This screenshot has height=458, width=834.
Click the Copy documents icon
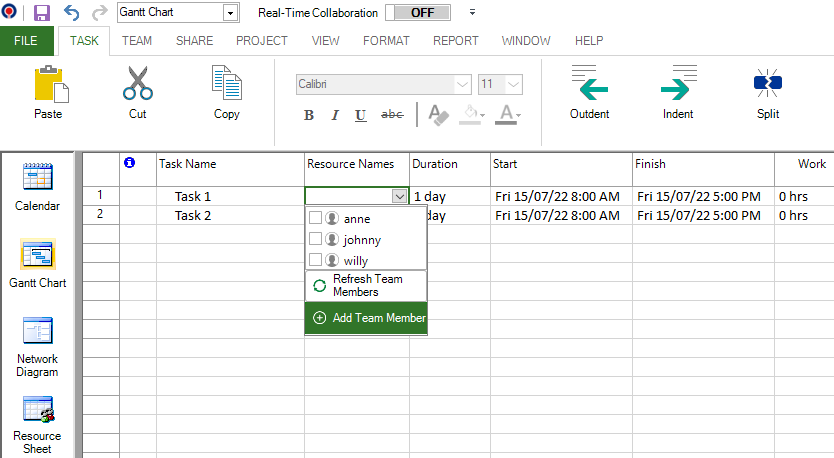click(227, 84)
